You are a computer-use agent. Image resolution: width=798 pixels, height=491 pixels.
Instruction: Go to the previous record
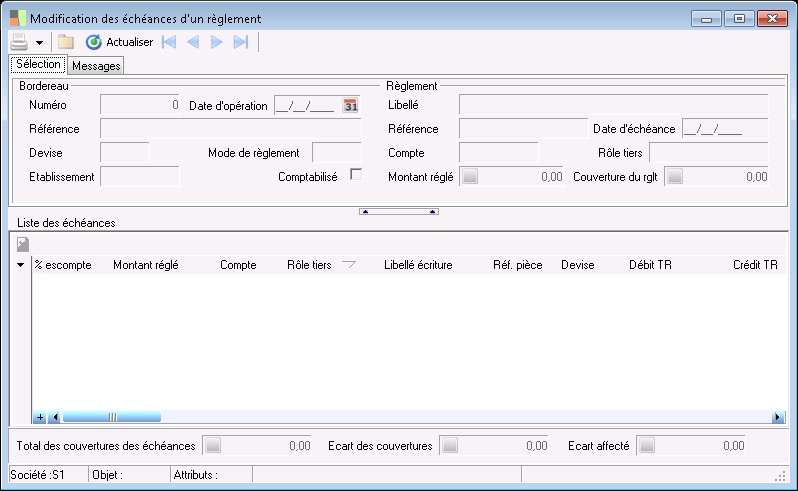click(193, 42)
